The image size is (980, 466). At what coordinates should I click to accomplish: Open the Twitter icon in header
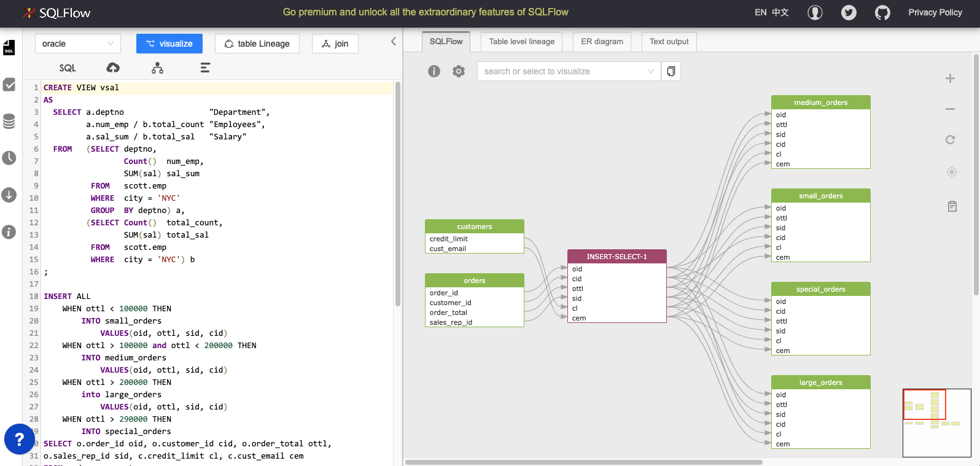(849, 12)
